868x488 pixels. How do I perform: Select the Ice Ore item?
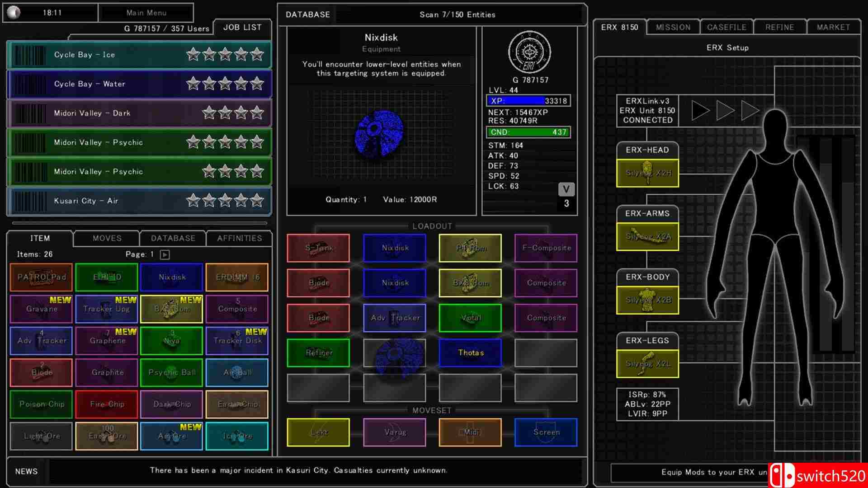(x=237, y=436)
